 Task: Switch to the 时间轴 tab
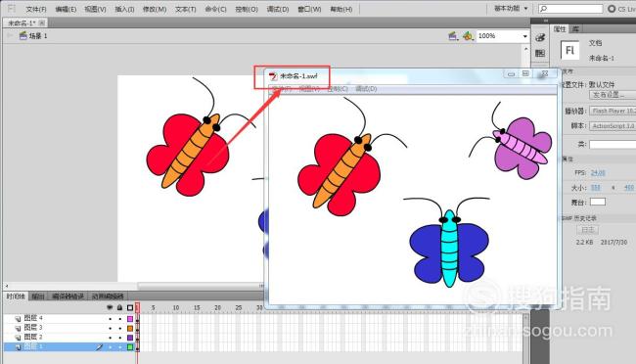tap(16, 296)
